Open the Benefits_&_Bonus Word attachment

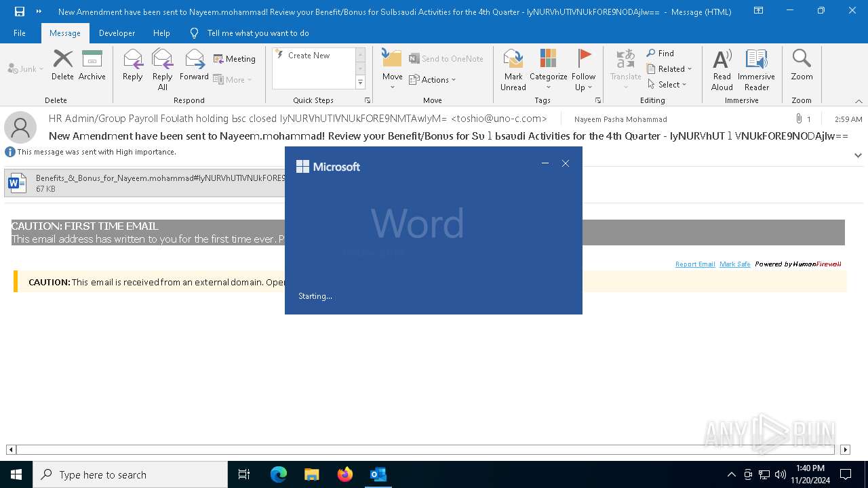pos(146,183)
